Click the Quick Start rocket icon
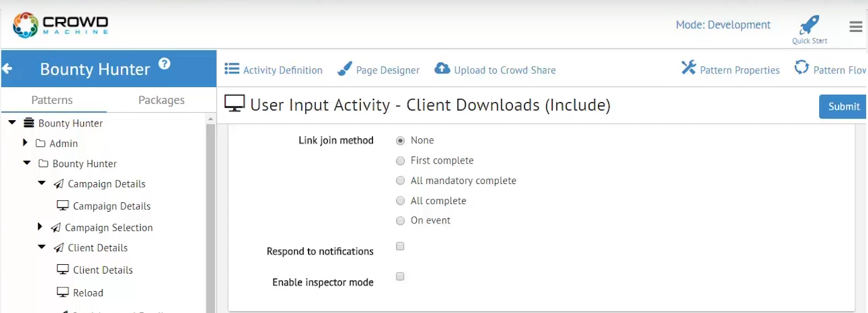868x313 pixels. click(809, 26)
